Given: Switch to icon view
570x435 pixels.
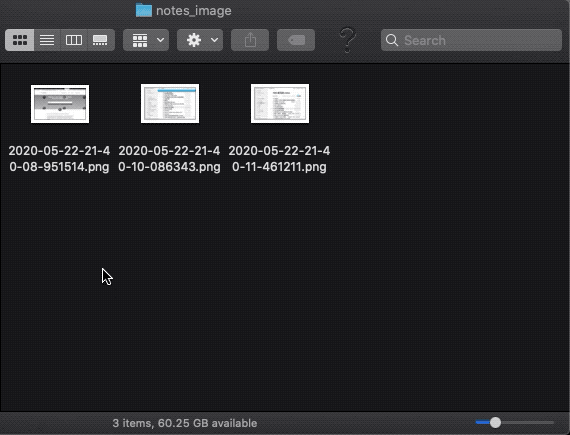Looking at the screenshot, I should pos(20,40).
